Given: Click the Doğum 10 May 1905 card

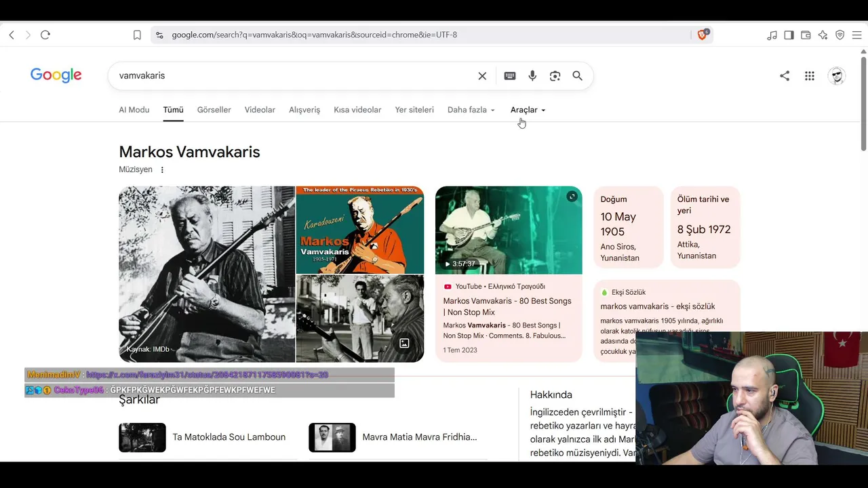Looking at the screenshot, I should [629, 227].
